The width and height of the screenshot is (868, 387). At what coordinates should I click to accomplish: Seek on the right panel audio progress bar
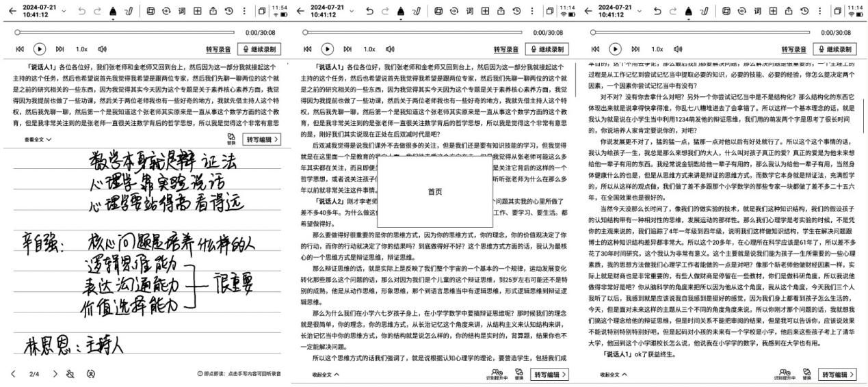[x=700, y=32]
